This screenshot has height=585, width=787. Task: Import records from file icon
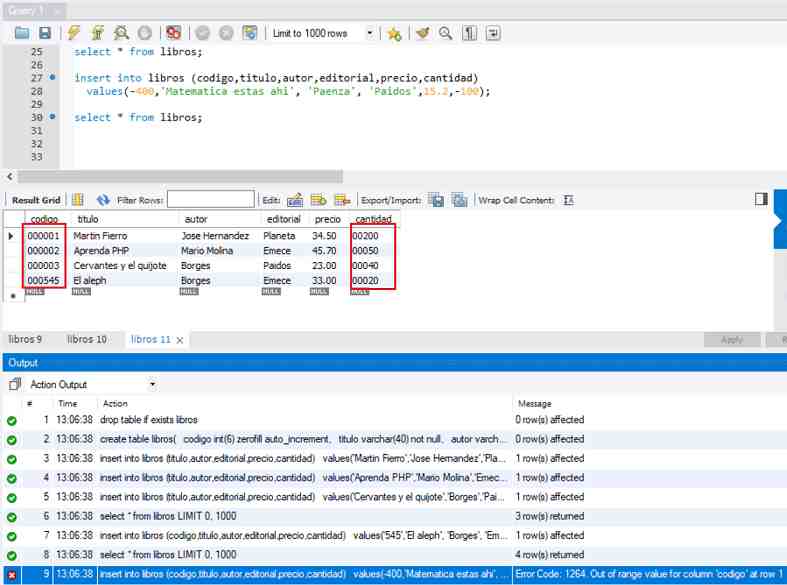click(x=459, y=200)
